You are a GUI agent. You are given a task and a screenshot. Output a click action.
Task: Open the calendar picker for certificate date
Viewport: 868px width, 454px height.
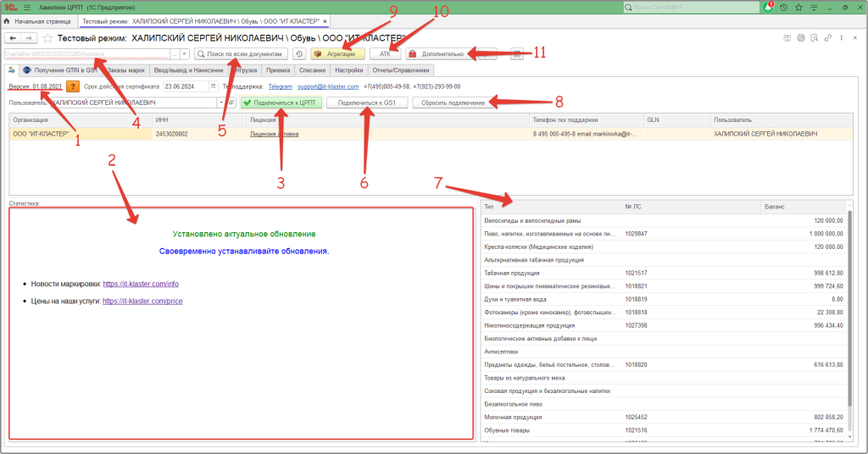pyautogui.click(x=213, y=86)
